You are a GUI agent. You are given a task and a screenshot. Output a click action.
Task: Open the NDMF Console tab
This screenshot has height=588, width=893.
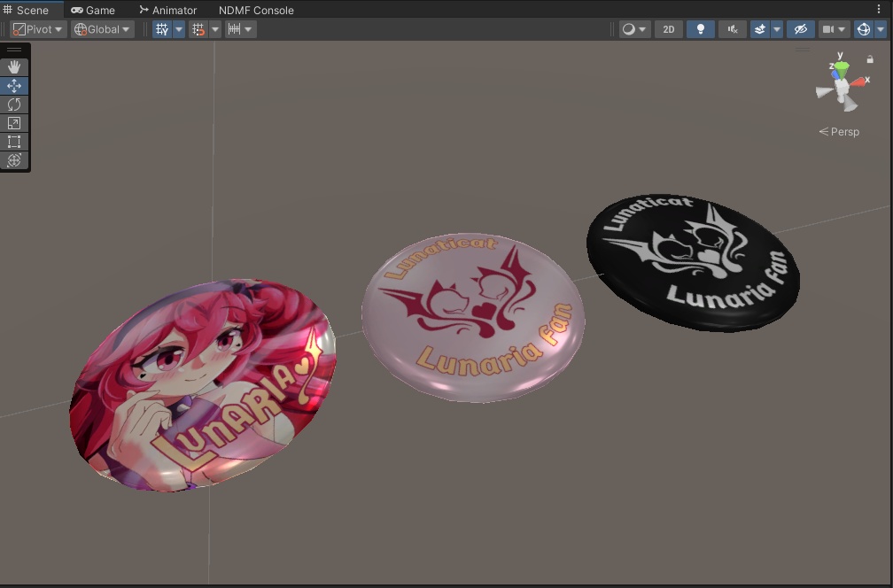coord(255,10)
